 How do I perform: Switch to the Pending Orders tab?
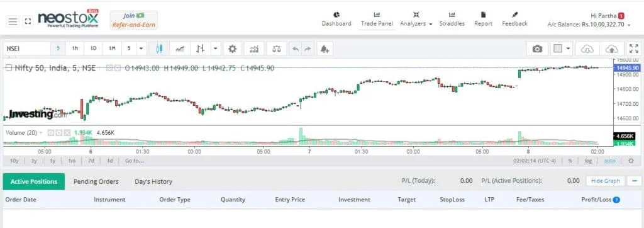click(x=96, y=181)
